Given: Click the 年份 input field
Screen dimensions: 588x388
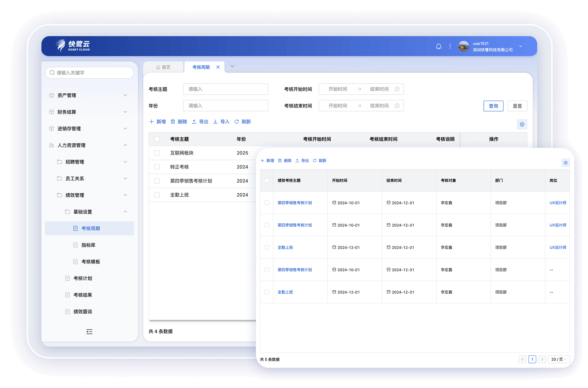Looking at the screenshot, I should (x=226, y=106).
